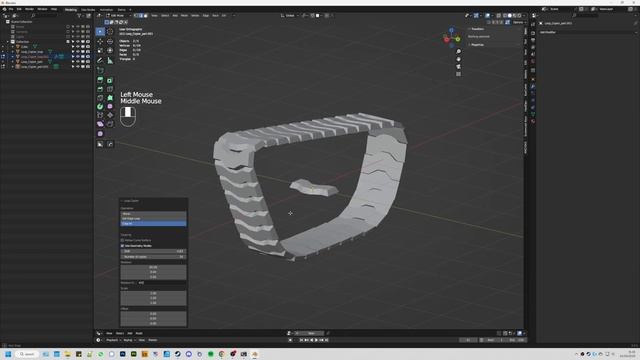
Task: Select the green Spin tool
Action: tap(100, 107)
